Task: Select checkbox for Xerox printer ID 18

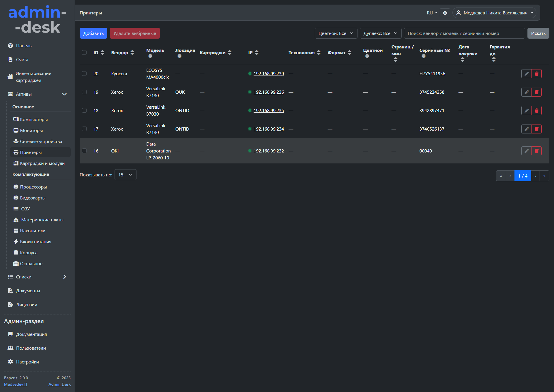Action: click(x=84, y=111)
